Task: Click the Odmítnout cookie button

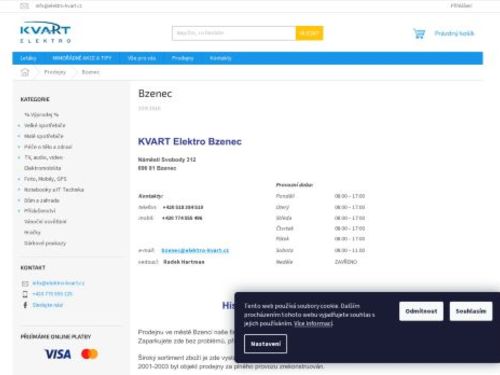Action: 421,311
